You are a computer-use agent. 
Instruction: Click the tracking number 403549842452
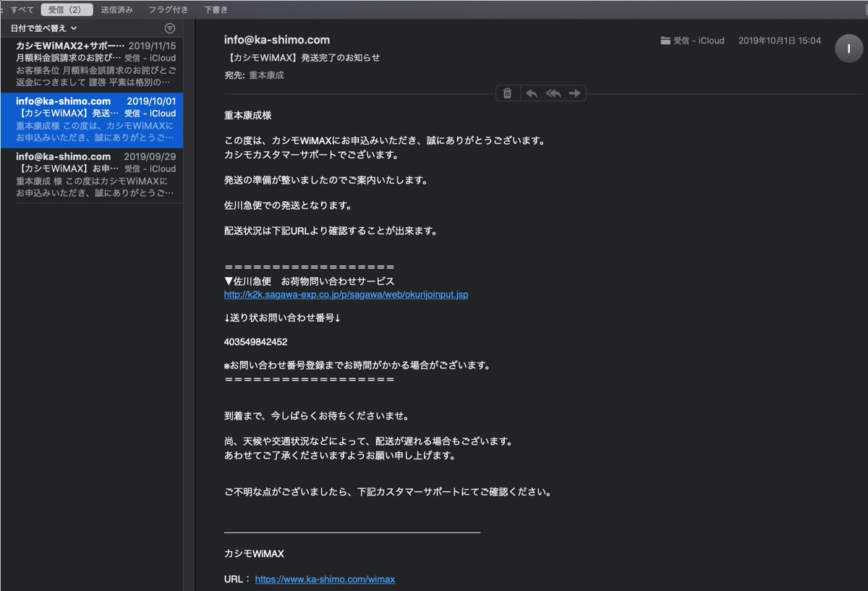[x=256, y=341]
